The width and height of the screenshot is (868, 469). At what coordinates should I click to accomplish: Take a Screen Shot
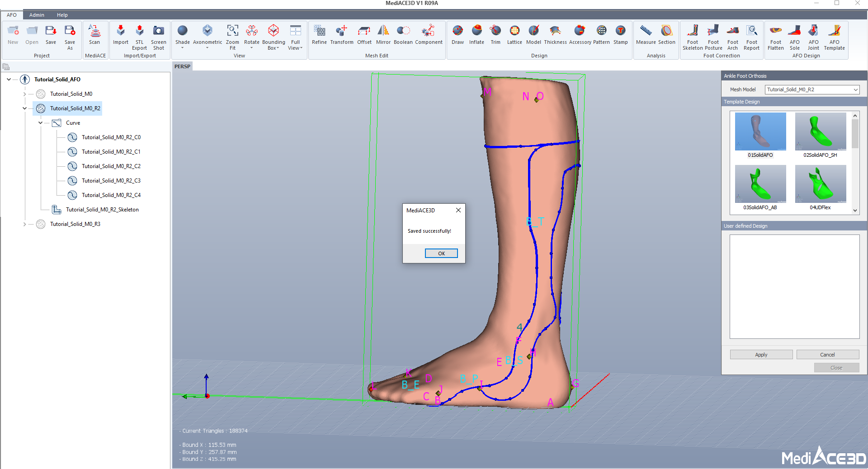(159, 37)
